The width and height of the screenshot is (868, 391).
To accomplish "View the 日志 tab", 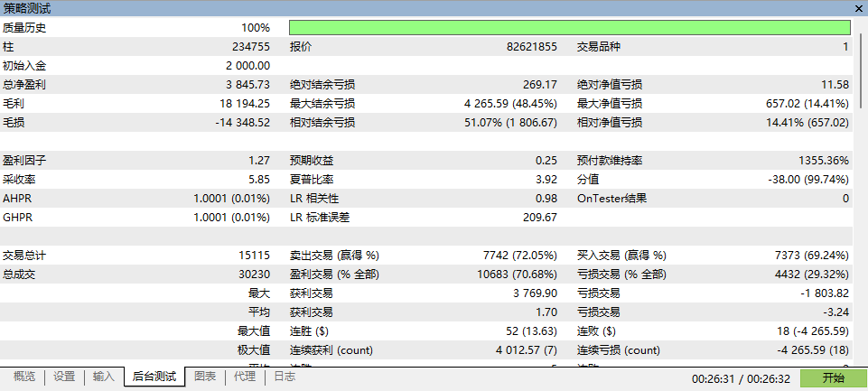I will tap(285, 377).
